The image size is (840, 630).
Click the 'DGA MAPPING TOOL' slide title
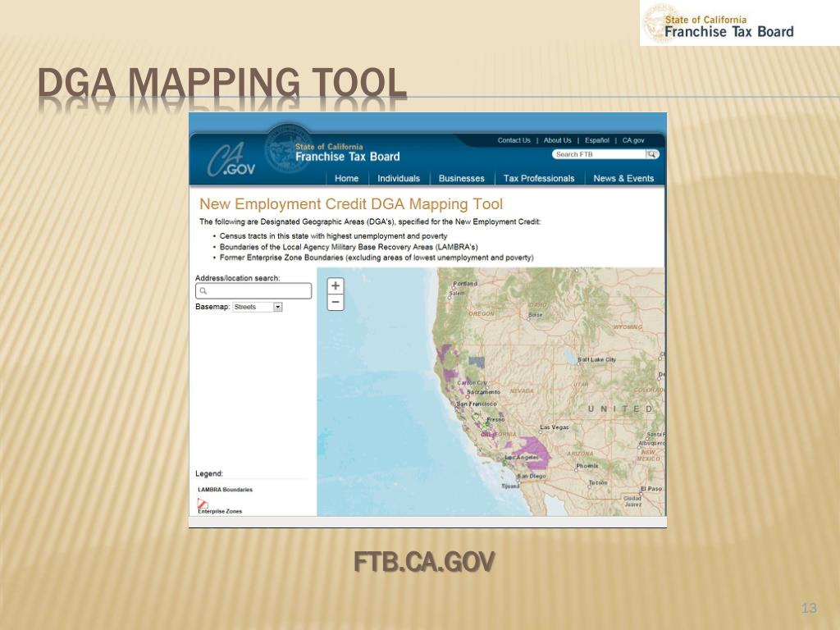(x=221, y=83)
